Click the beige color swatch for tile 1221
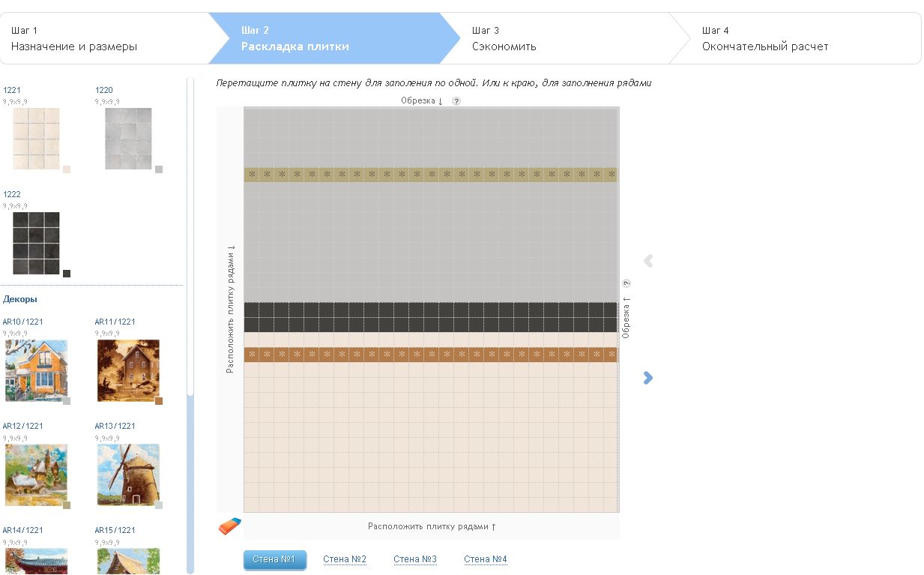 click(x=67, y=169)
